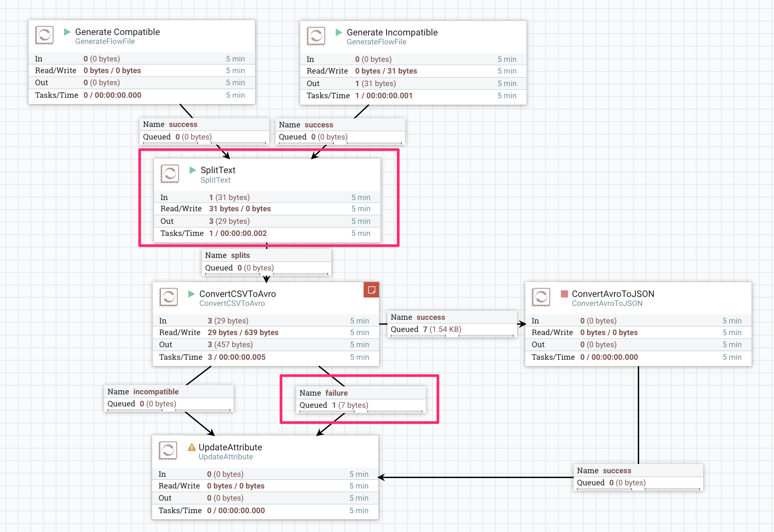This screenshot has width=774, height=532.
Task: Click the processor icon on SplitText
Action: [169, 174]
